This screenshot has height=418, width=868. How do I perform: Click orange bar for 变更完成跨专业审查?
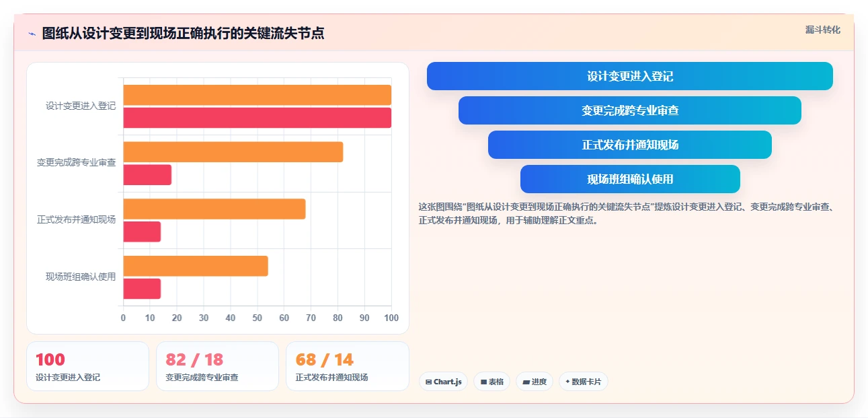point(233,152)
